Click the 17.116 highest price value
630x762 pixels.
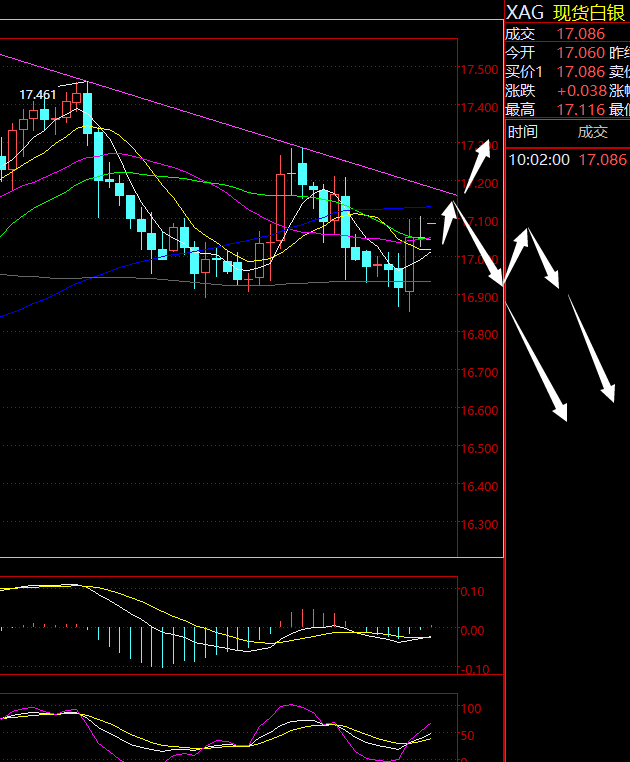(581, 110)
